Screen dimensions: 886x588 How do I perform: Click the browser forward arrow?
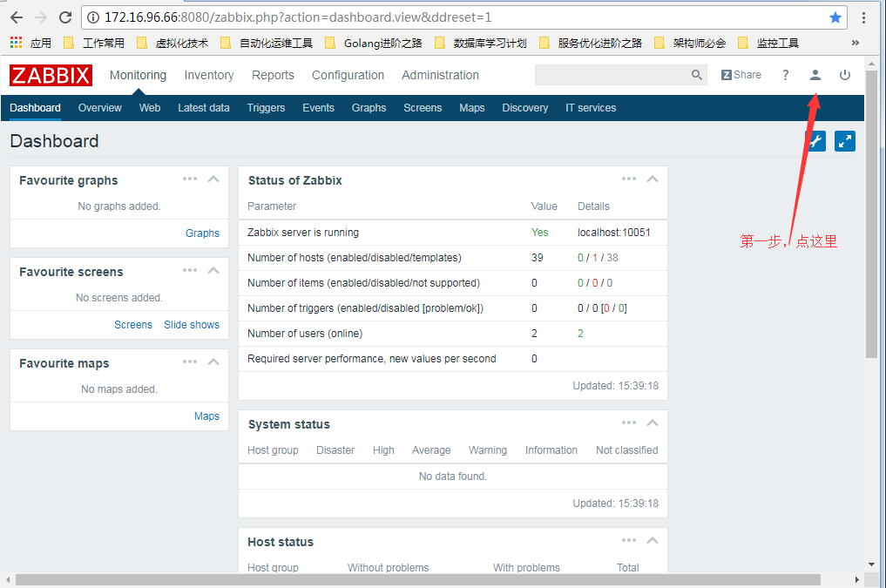pos(41,17)
